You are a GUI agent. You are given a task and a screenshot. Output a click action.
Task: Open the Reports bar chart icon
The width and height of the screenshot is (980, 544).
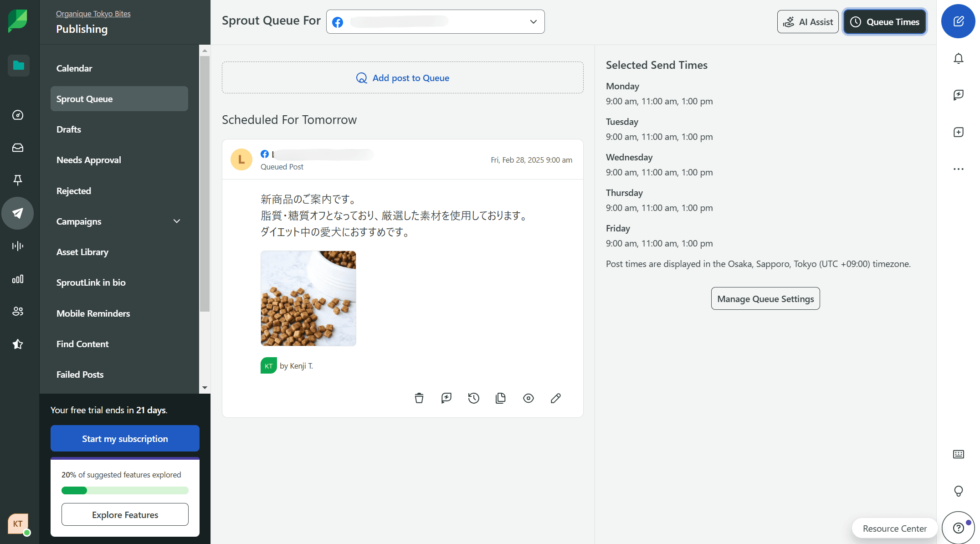click(18, 279)
